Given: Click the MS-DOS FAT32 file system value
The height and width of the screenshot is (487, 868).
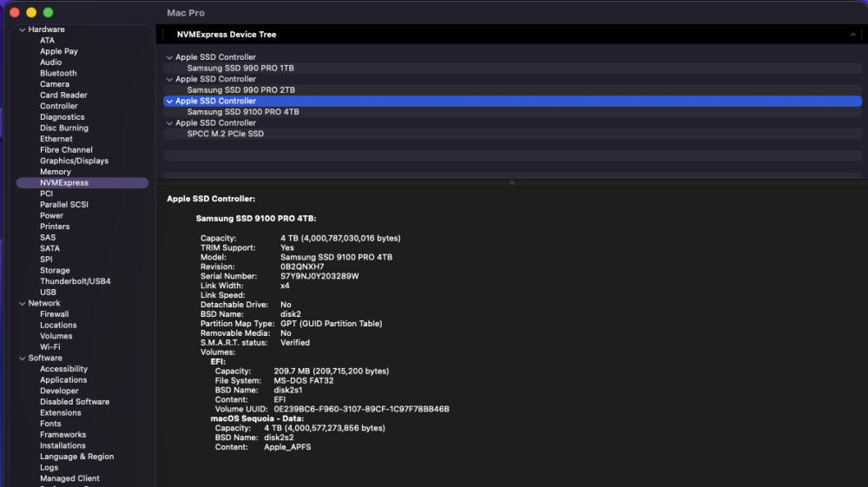Looking at the screenshot, I should pos(303,381).
